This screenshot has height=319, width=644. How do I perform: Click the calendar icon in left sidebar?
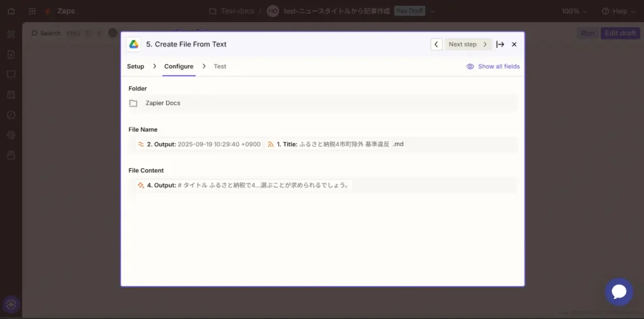click(11, 95)
